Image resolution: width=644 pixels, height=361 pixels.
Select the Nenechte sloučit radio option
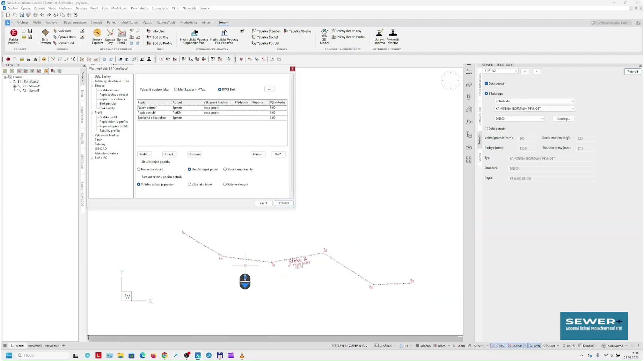tap(139, 169)
